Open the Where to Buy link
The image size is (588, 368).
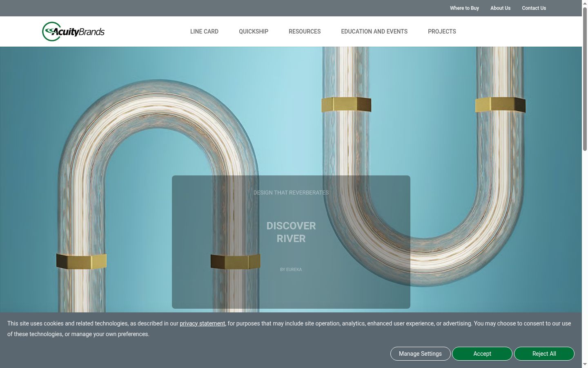464,8
